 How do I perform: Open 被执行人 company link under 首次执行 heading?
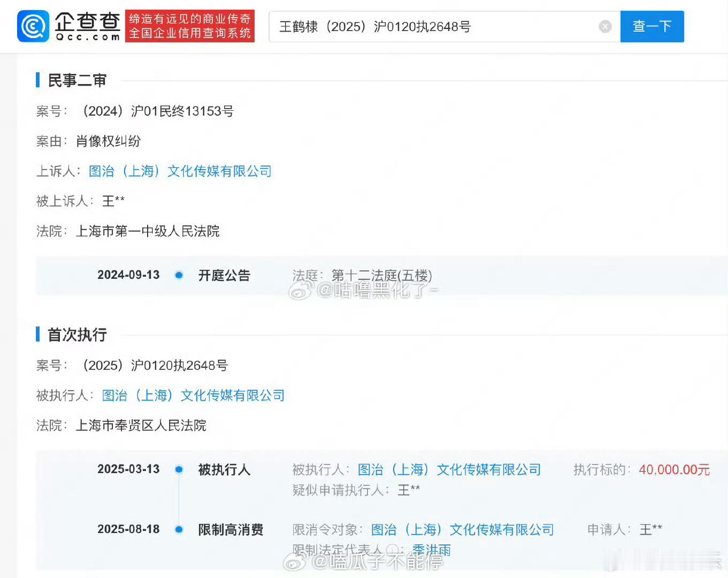click(193, 396)
